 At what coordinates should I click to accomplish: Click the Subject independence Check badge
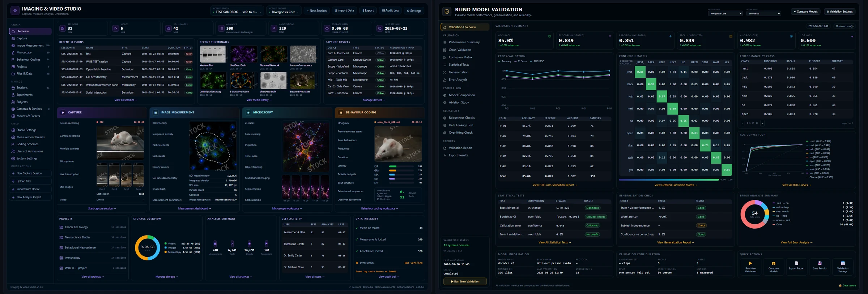coord(701,225)
